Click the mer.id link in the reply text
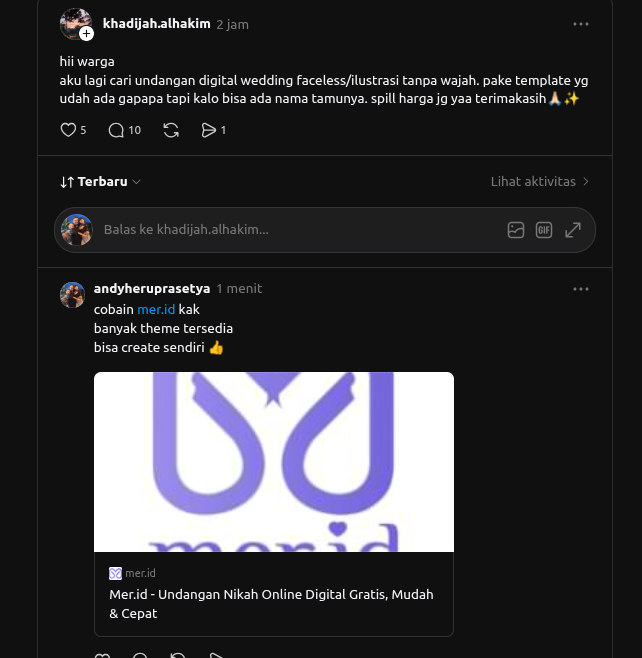Screen dimensions: 642x658 tap(156, 310)
